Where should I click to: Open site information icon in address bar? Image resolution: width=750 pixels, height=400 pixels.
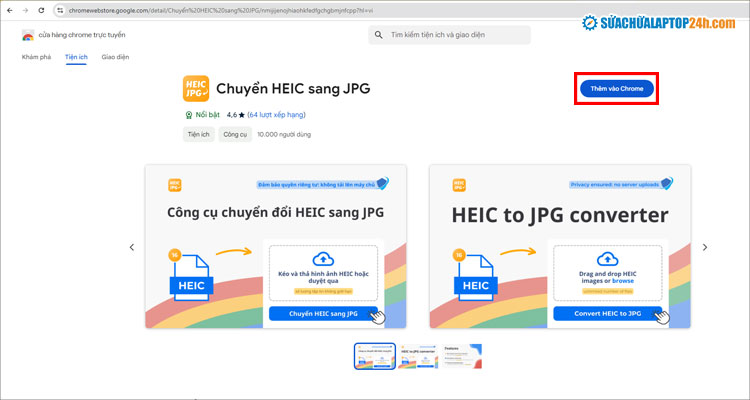(60, 10)
